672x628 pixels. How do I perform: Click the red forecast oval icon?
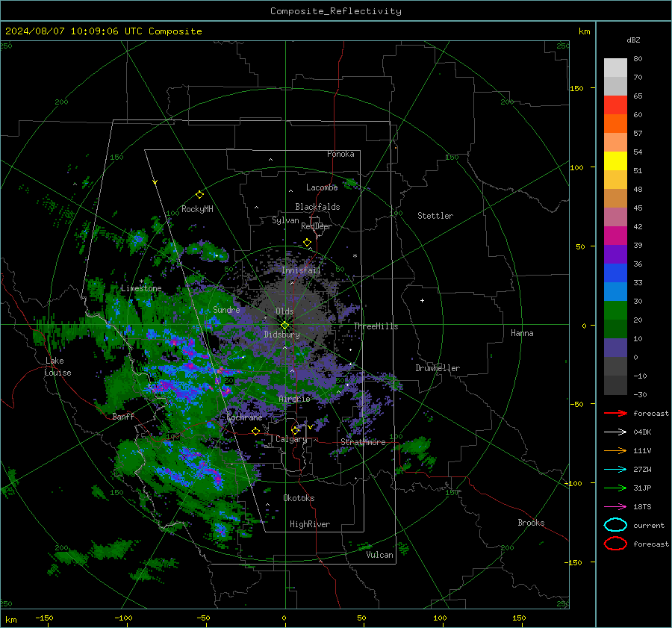pyautogui.click(x=615, y=544)
